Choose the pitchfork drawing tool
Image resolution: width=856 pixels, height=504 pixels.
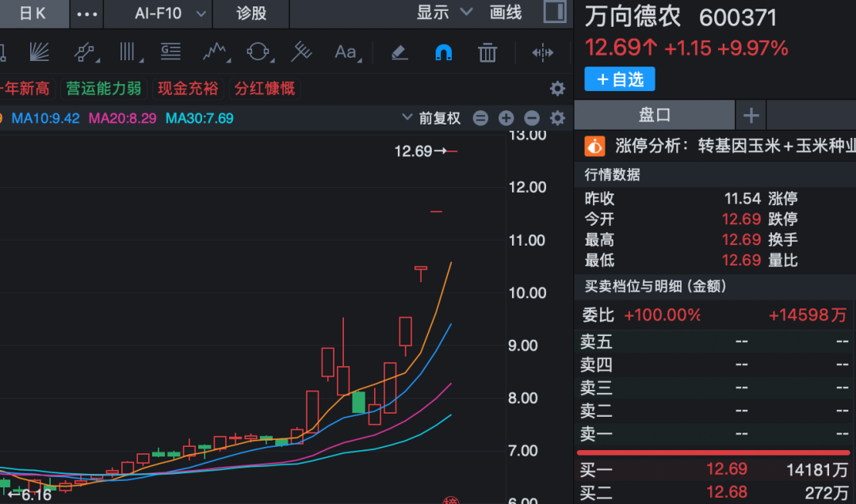pos(301,52)
